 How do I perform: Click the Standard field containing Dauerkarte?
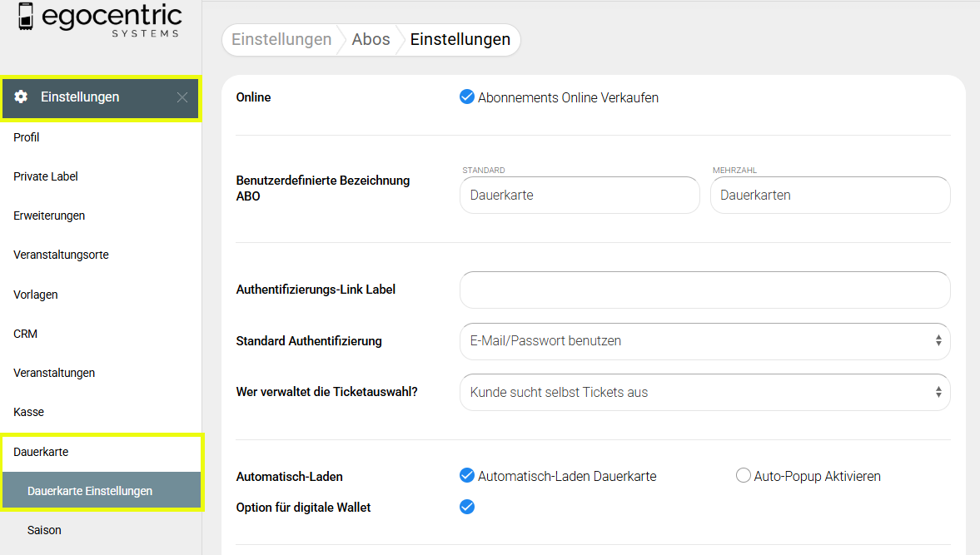pos(579,196)
